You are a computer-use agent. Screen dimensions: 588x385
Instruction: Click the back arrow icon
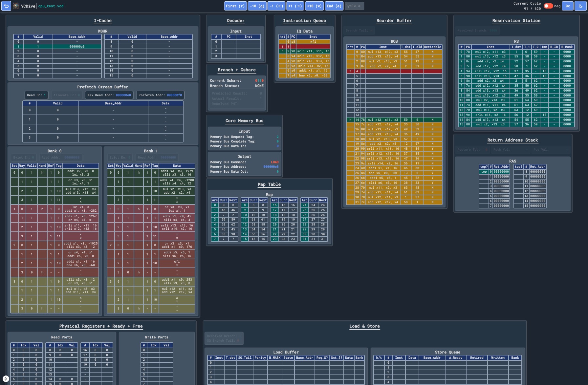[6, 6]
